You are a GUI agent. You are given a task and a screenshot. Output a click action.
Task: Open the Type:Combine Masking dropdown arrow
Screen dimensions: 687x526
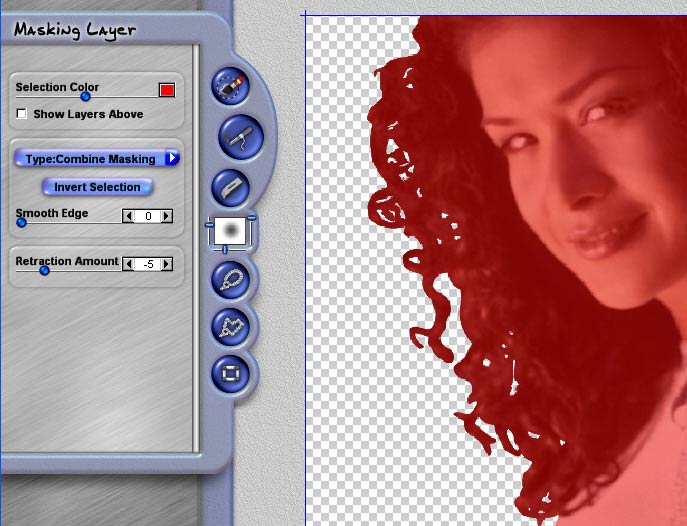(172, 158)
